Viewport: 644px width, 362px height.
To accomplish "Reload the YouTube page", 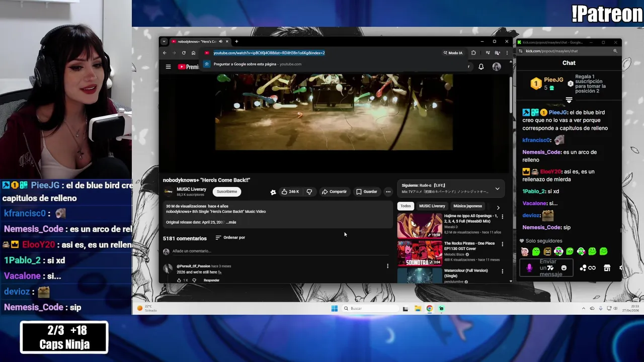I will point(184,53).
